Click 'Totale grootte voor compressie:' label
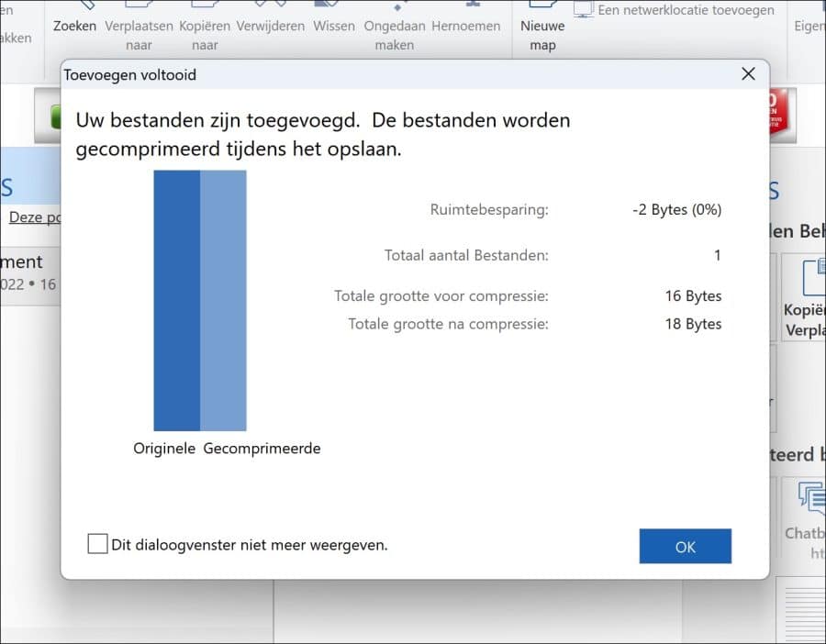The width and height of the screenshot is (826, 644). tap(441, 296)
